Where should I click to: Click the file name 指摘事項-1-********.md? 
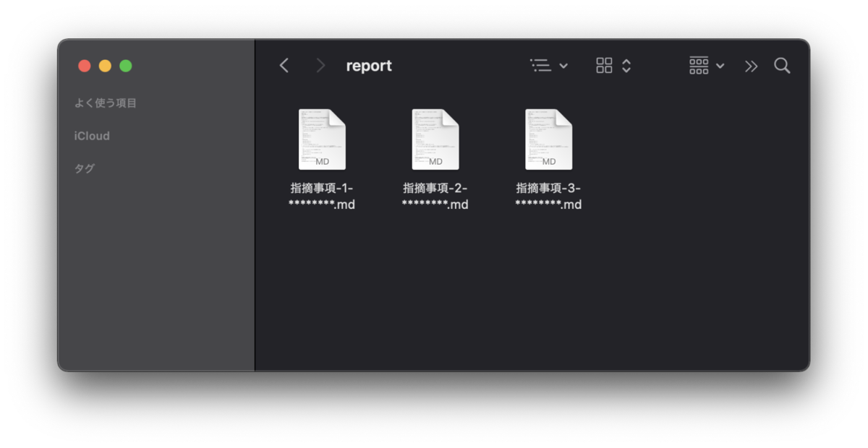(322, 197)
